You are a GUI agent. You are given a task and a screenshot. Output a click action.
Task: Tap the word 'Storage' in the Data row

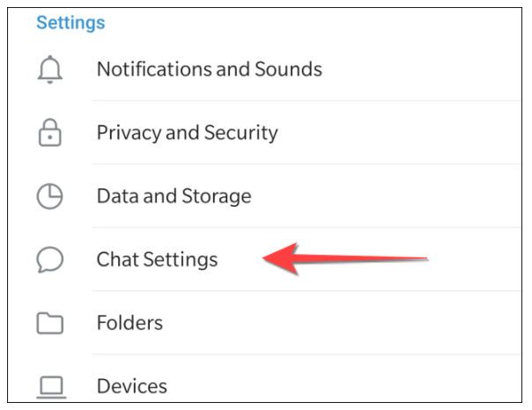[215, 196]
